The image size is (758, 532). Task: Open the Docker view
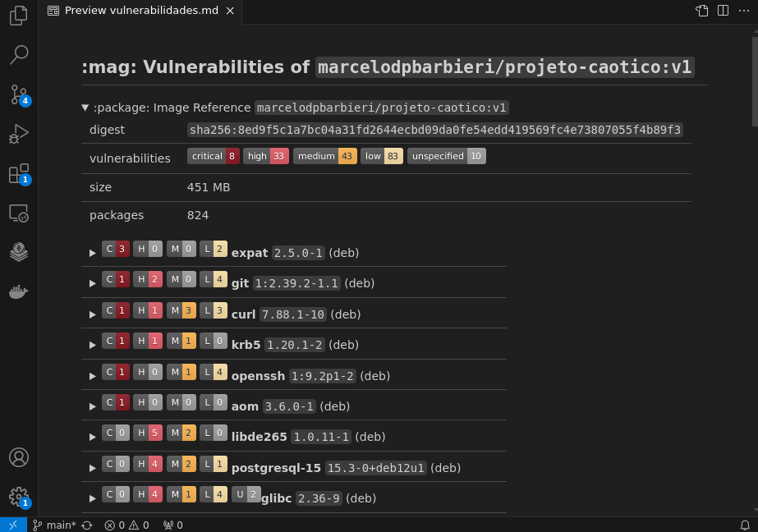click(18, 291)
